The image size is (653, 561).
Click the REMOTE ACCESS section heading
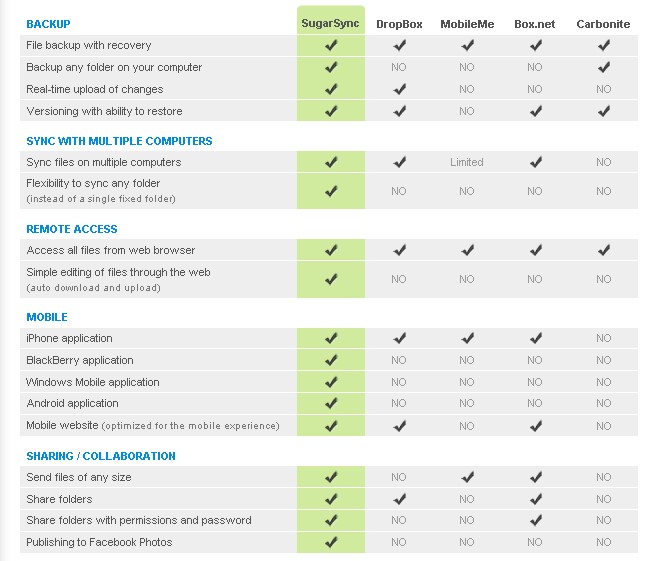[x=72, y=229]
